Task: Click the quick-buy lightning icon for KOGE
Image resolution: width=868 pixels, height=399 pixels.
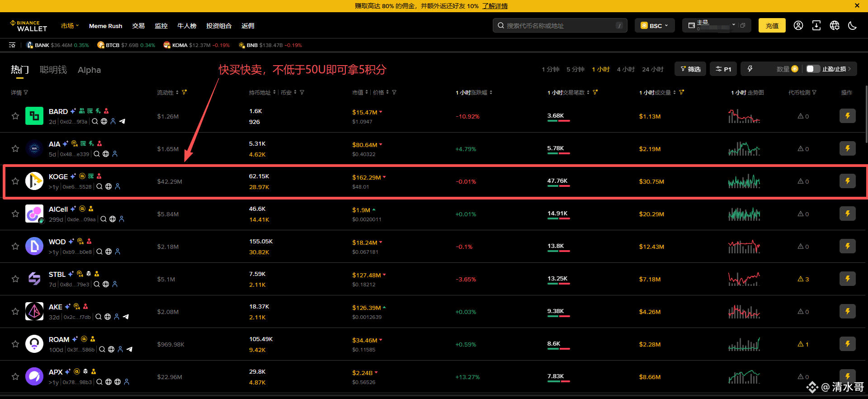Action: [847, 181]
